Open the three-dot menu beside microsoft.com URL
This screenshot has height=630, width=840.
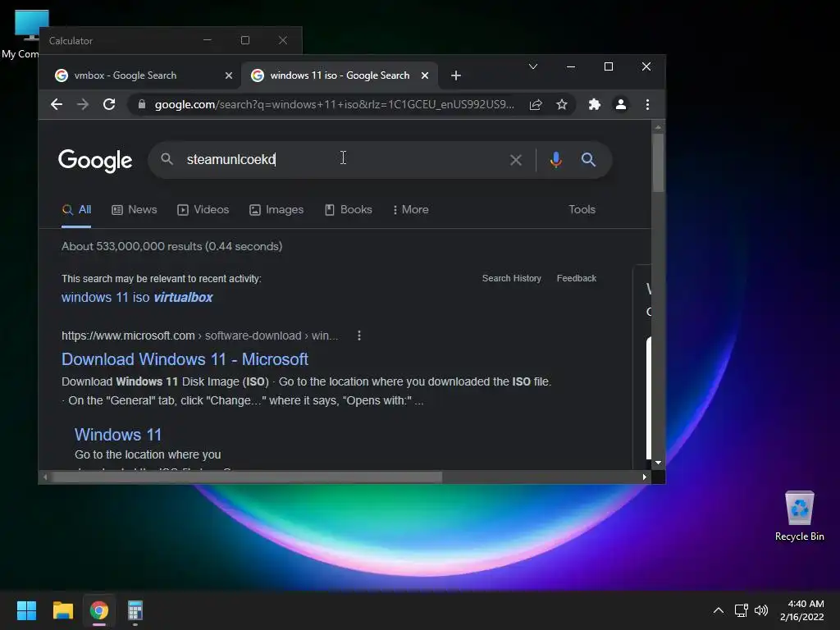click(359, 336)
